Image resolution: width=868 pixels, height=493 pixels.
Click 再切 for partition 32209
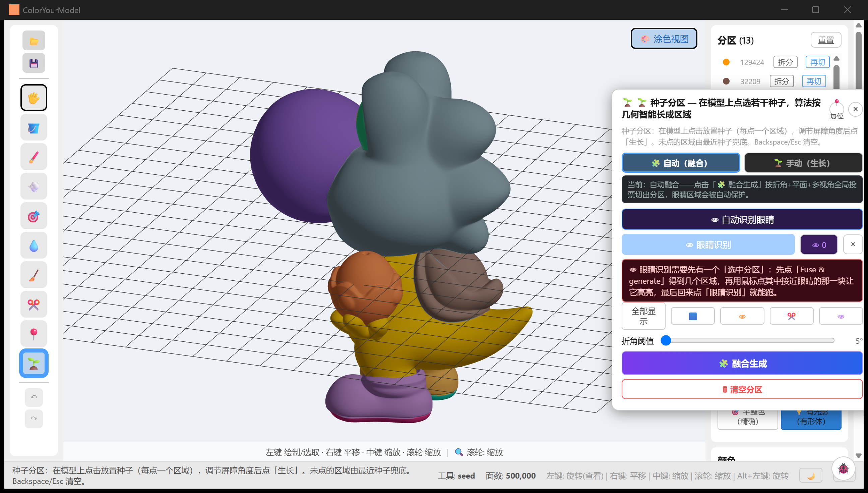(x=814, y=81)
